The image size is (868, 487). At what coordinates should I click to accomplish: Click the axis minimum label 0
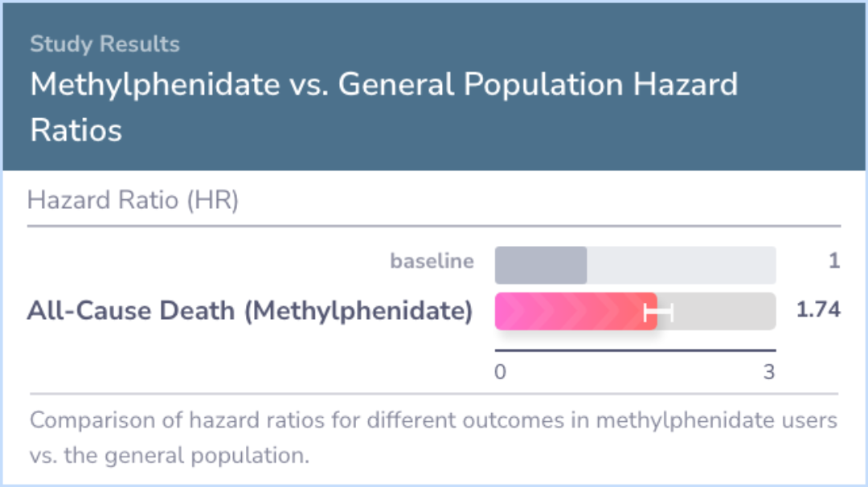[x=500, y=372]
